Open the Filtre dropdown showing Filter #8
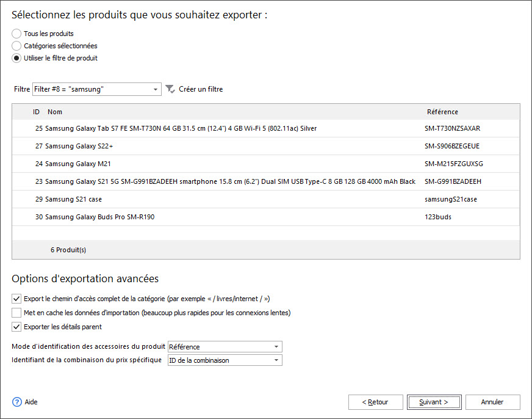The height and width of the screenshot is (419, 532). click(x=96, y=89)
